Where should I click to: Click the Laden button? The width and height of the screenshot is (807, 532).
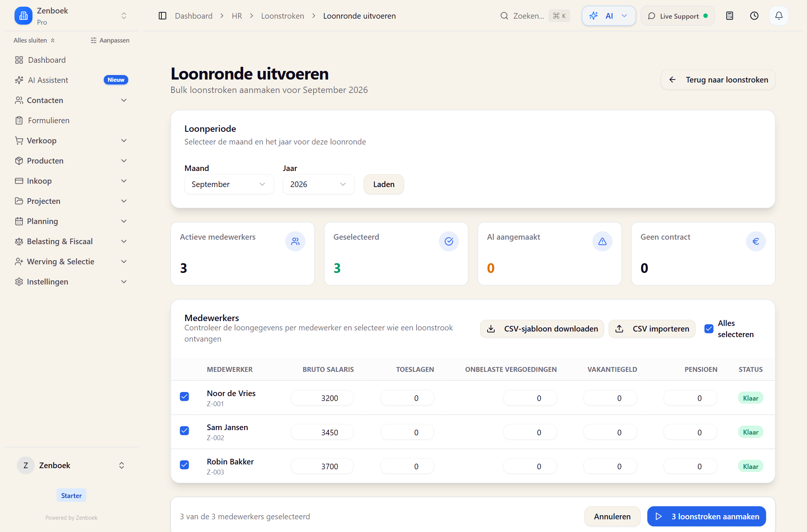[x=384, y=184]
